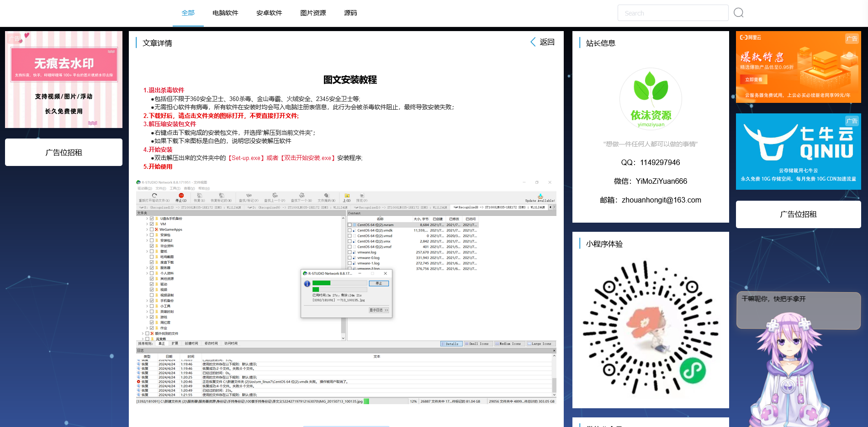This screenshot has height=427, width=868.
Task: Select the Details view button
Action: tap(451, 344)
